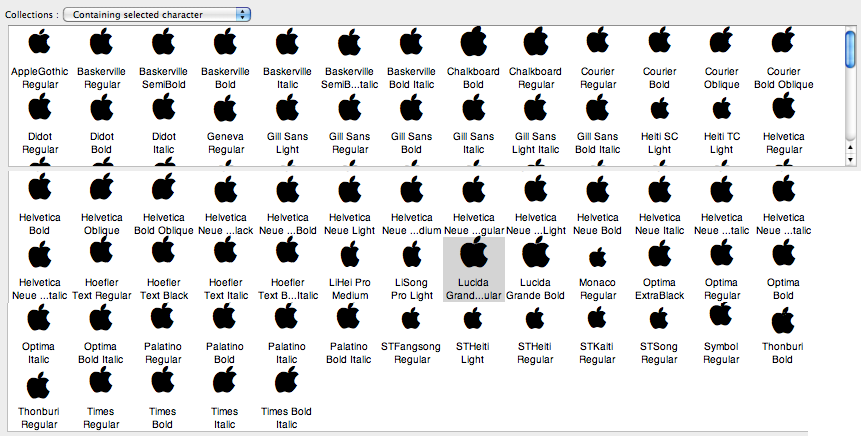Viewport: 861px width, 436px height.
Task: Select the Helvetica Bold Oblique glyph
Action: coord(163,188)
